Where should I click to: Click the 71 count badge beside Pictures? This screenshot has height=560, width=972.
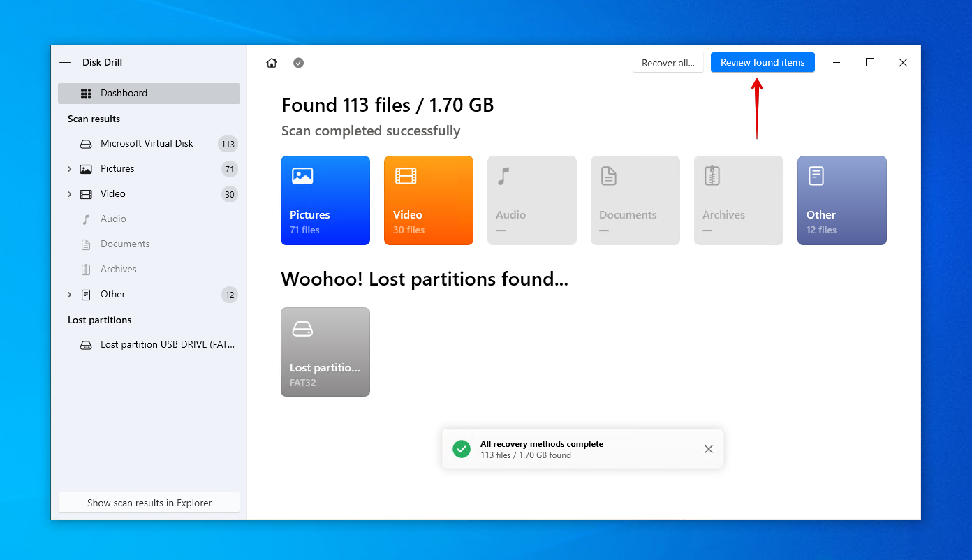coord(229,169)
